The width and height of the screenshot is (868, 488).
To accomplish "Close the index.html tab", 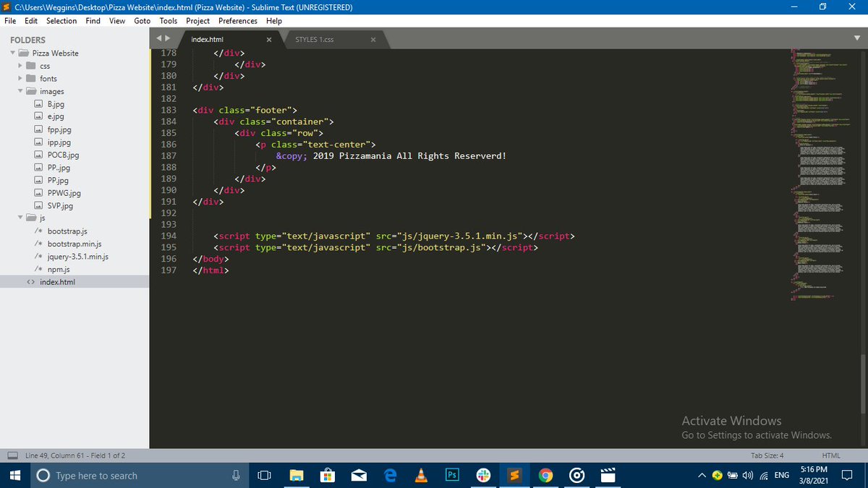I will [269, 39].
